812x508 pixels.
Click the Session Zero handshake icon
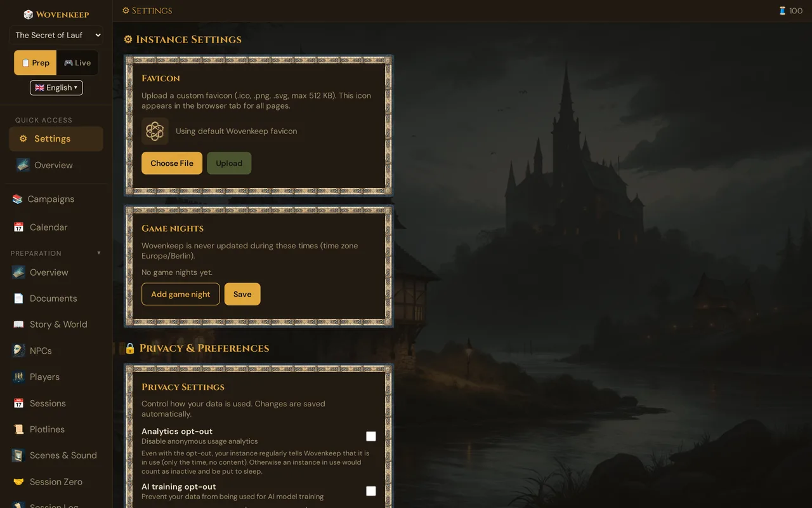(x=18, y=482)
